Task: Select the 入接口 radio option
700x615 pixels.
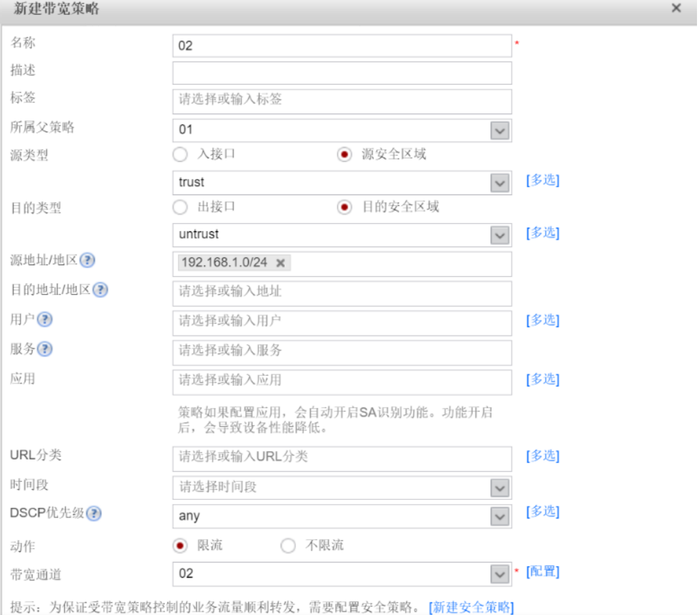Action: (180, 154)
